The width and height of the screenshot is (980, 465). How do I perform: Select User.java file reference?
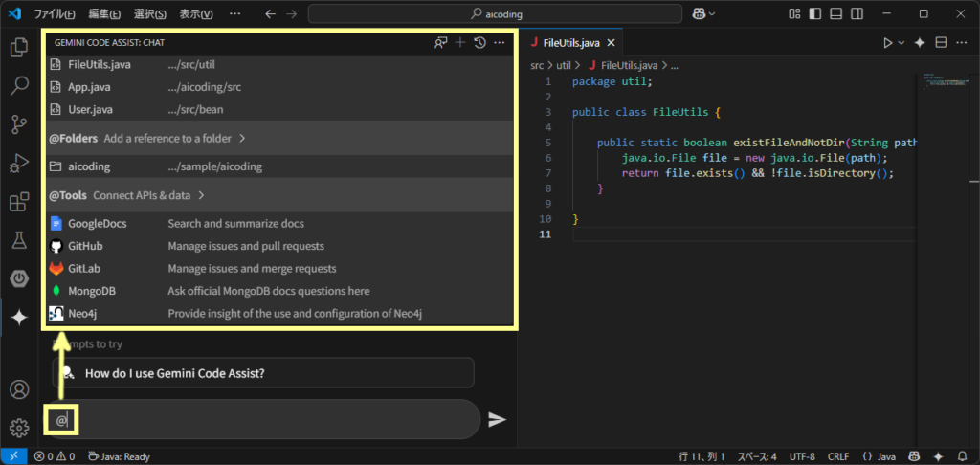coord(278,109)
